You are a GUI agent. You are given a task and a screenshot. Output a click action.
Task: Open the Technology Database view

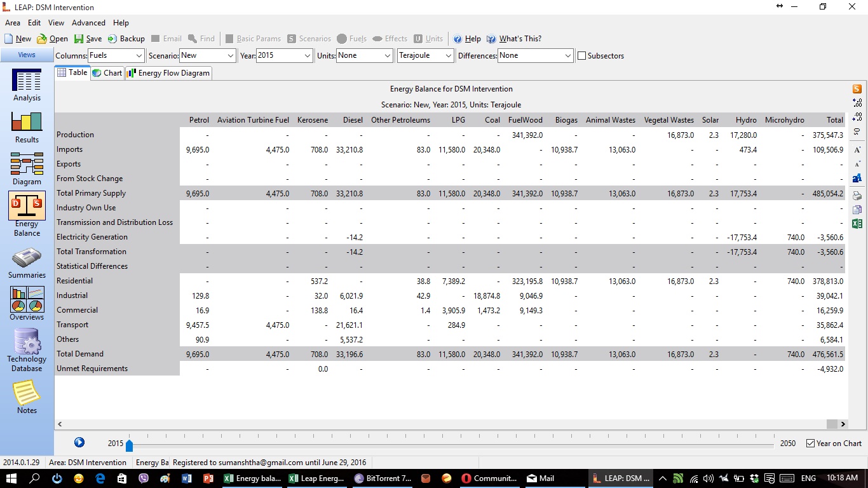pos(27,350)
